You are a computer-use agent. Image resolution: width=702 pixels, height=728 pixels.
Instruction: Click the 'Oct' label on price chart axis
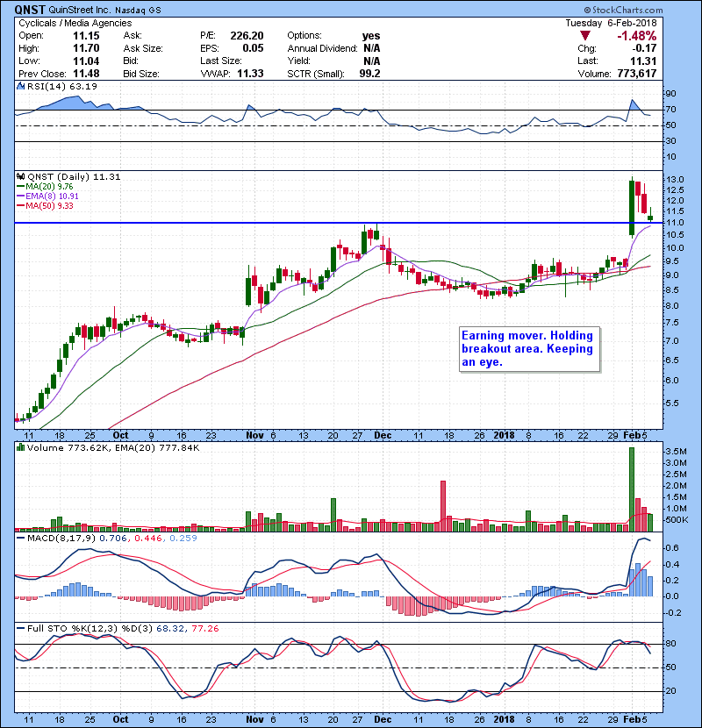tap(121, 436)
